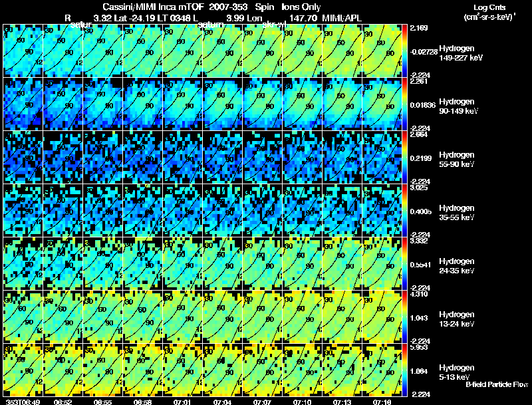Select the 'Hydrogen 13-24 keV' row label
This screenshot has height=405, width=532.
pos(457,319)
